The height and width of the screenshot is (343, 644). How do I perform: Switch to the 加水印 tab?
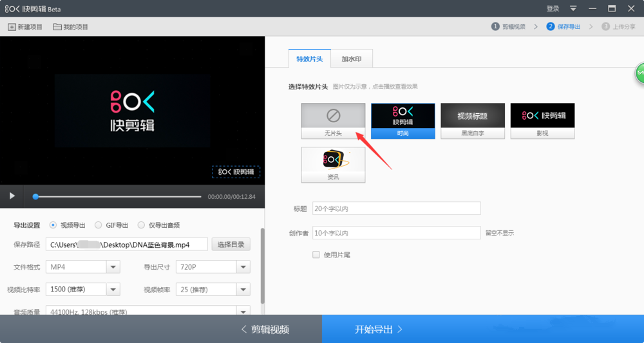[x=352, y=59]
